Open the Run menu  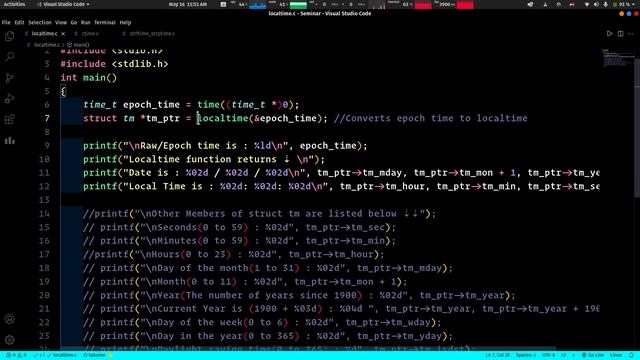(x=85, y=22)
